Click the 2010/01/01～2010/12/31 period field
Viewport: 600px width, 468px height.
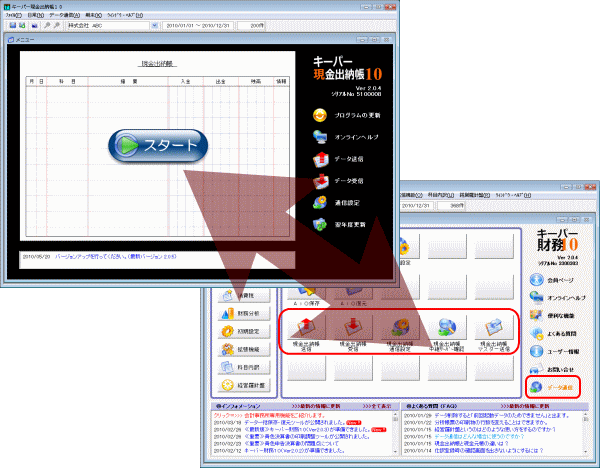coord(198,26)
